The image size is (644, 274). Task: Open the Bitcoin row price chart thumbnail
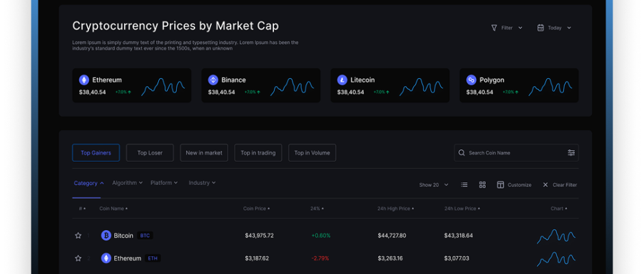(x=556, y=236)
